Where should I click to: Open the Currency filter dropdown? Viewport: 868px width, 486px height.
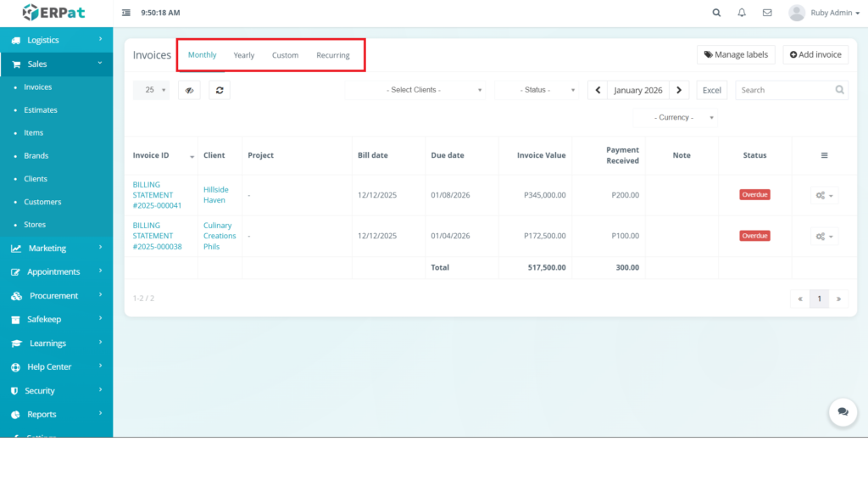point(676,118)
